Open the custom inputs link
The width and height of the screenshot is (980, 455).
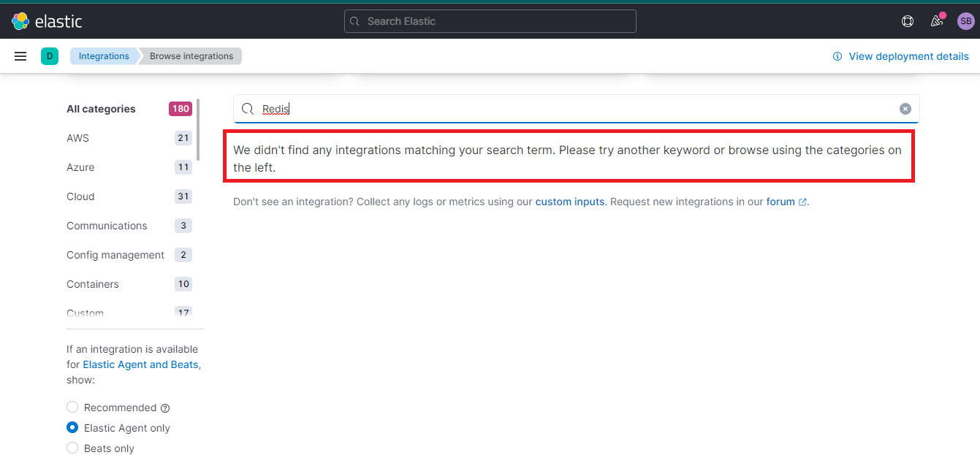point(570,202)
